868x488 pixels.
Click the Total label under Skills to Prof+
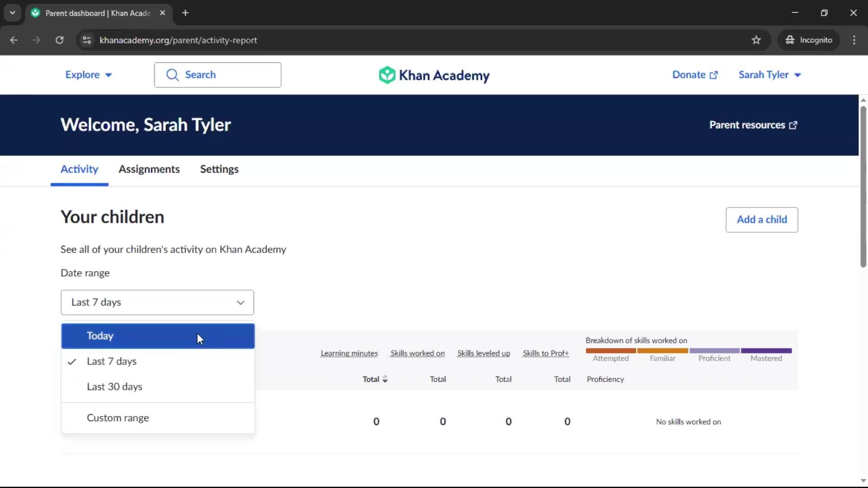tap(562, 379)
